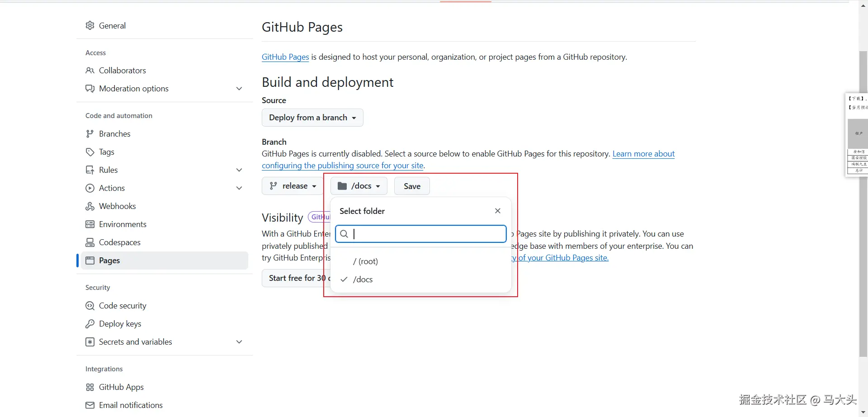Expand the Actions section

click(239, 188)
